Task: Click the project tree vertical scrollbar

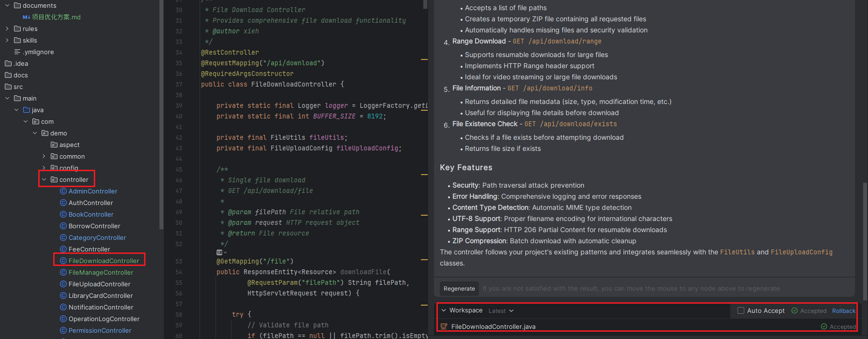Action: [x=161, y=114]
